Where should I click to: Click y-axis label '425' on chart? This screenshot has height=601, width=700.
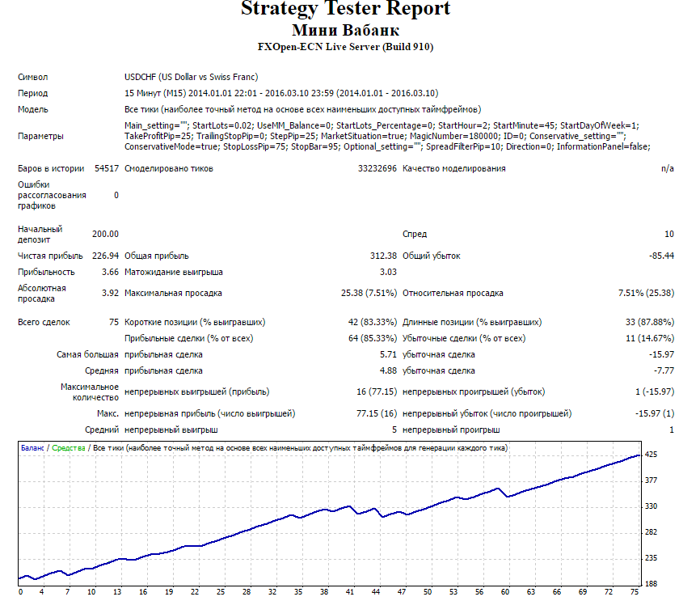click(x=651, y=455)
